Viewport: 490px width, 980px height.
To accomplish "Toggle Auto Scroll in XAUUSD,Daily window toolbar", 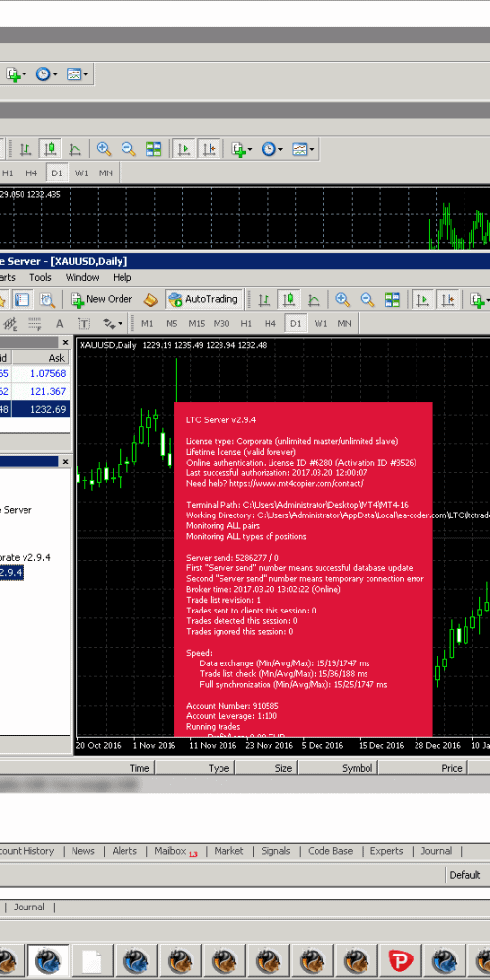I will click(x=423, y=299).
